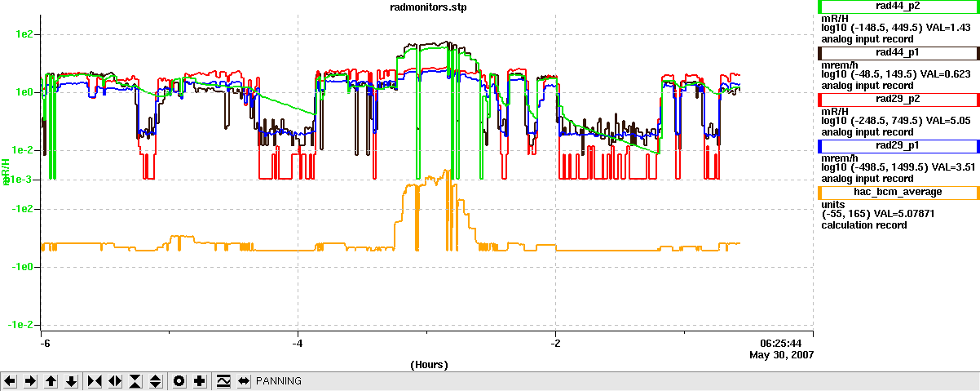Select the hac_bcm_average orange legend entry

(898, 193)
